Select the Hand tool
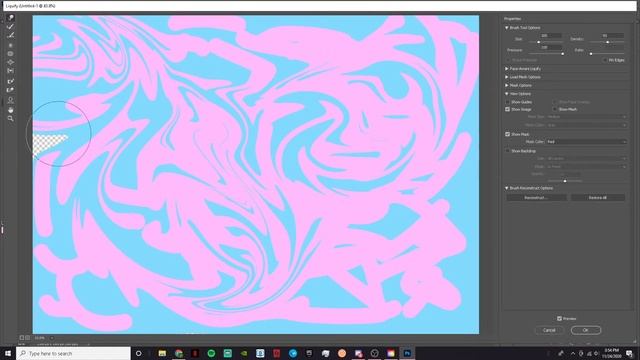This screenshot has height=360, width=640. (10, 110)
